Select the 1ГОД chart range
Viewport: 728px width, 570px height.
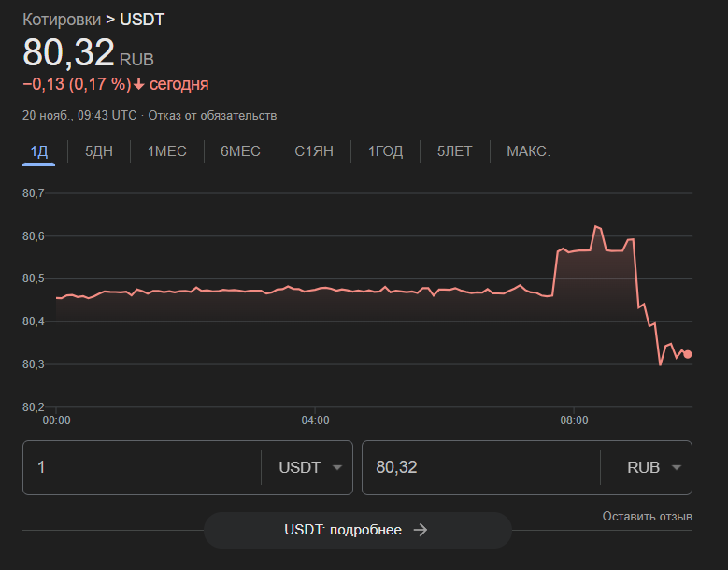(385, 151)
